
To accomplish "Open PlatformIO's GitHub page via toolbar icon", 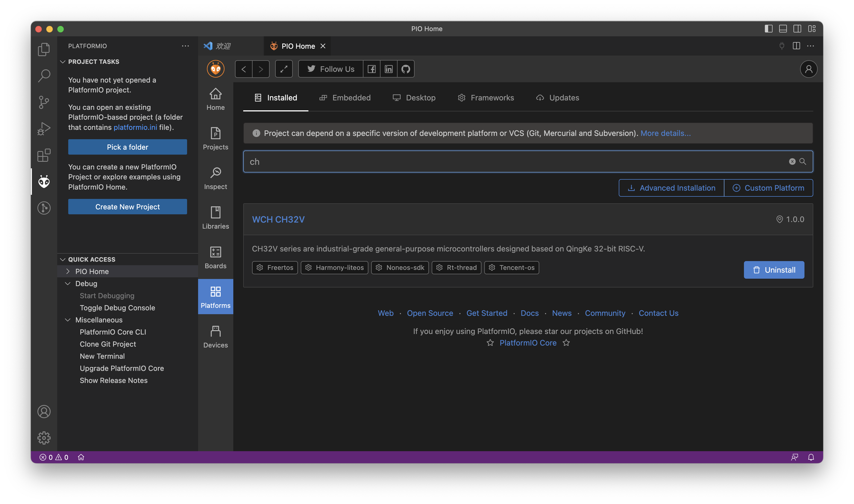I will pyautogui.click(x=406, y=69).
